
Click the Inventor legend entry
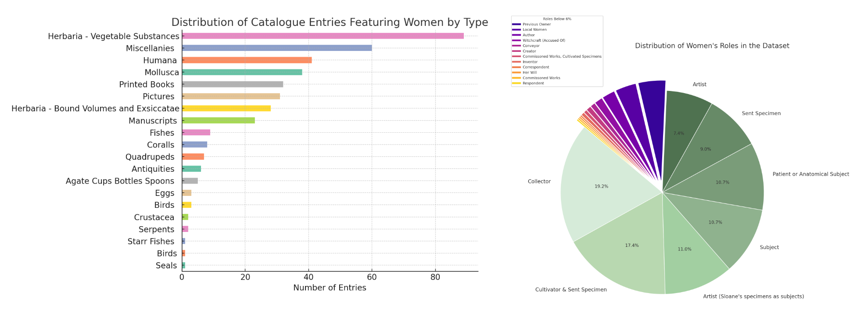(530, 62)
